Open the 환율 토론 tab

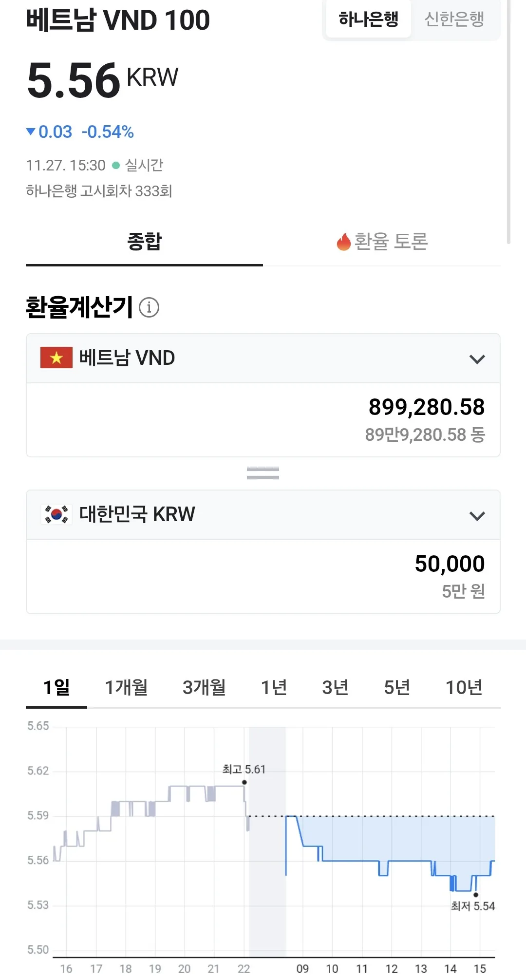(382, 242)
